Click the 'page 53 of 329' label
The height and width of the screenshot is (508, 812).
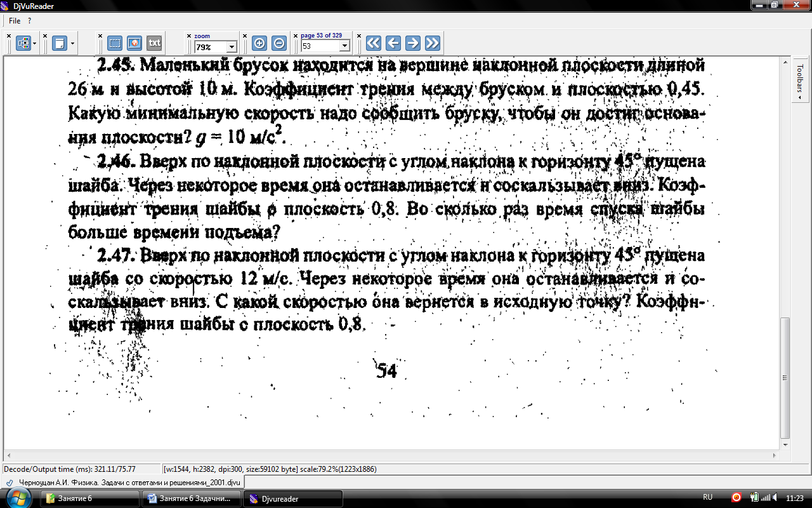[321, 36]
